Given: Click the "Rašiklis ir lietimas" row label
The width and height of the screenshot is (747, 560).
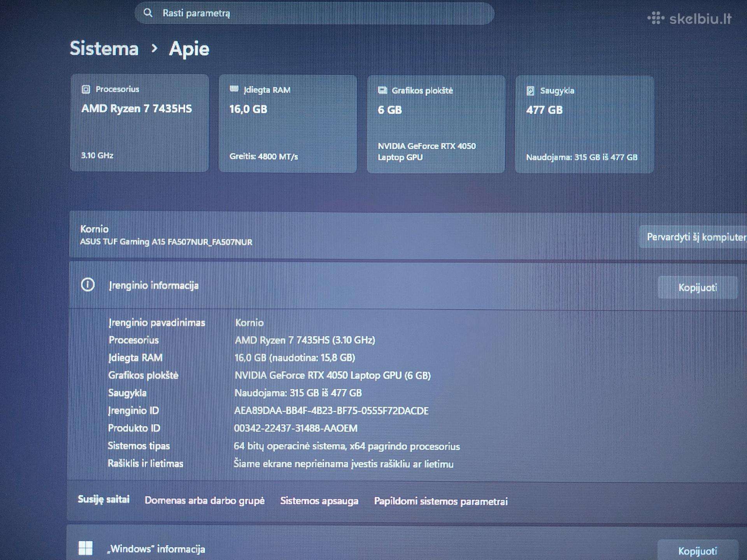Looking at the screenshot, I should (x=146, y=464).
